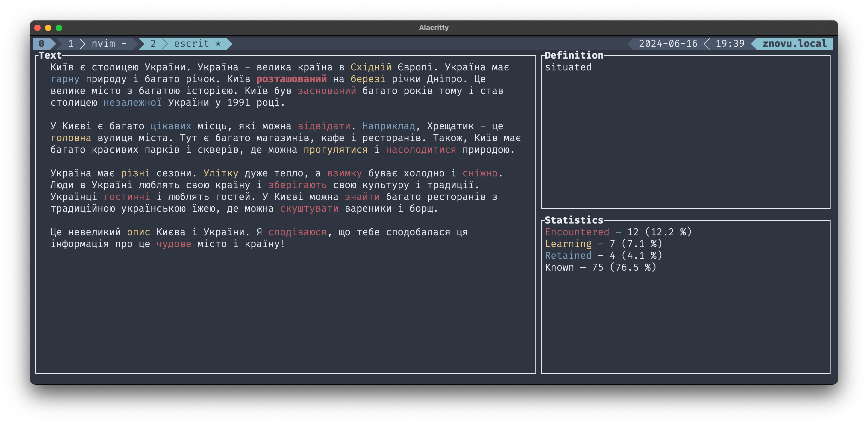The width and height of the screenshot is (868, 424).
Task: Click the red close window button
Action: coord(38,28)
